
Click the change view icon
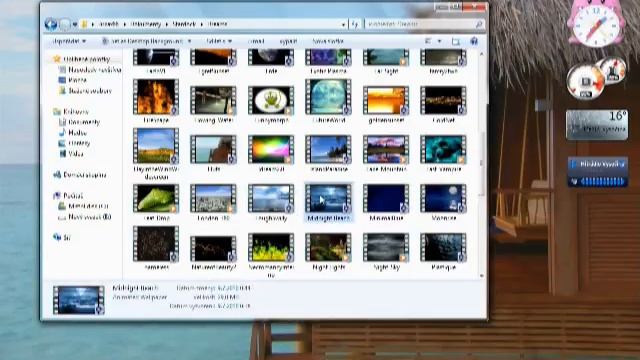(x=428, y=41)
